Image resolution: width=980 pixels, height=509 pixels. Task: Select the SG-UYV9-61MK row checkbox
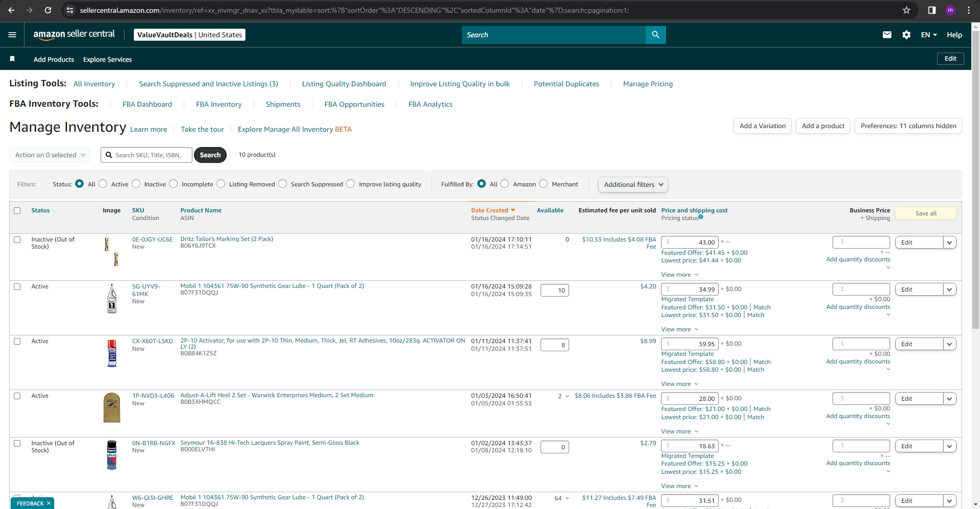[x=17, y=286]
